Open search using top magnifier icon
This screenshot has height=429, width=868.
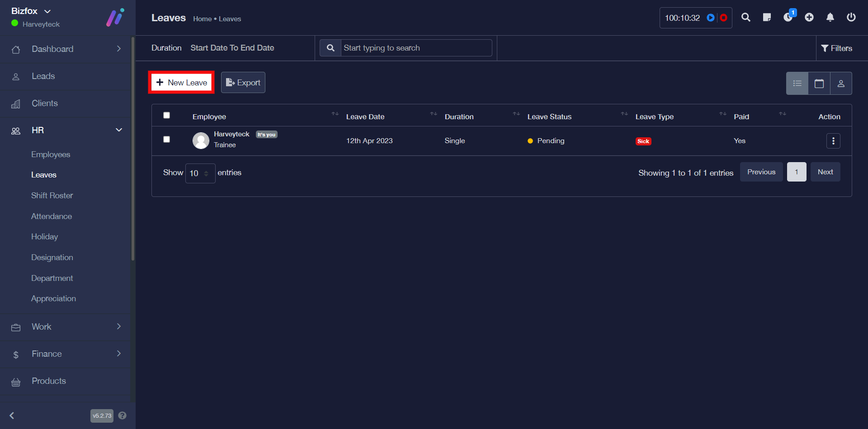click(x=746, y=18)
